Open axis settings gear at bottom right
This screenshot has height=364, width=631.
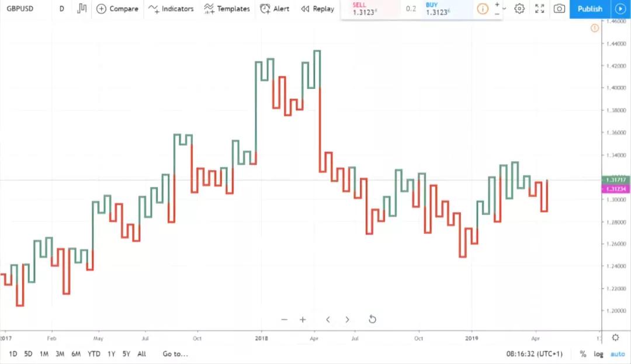point(615,338)
